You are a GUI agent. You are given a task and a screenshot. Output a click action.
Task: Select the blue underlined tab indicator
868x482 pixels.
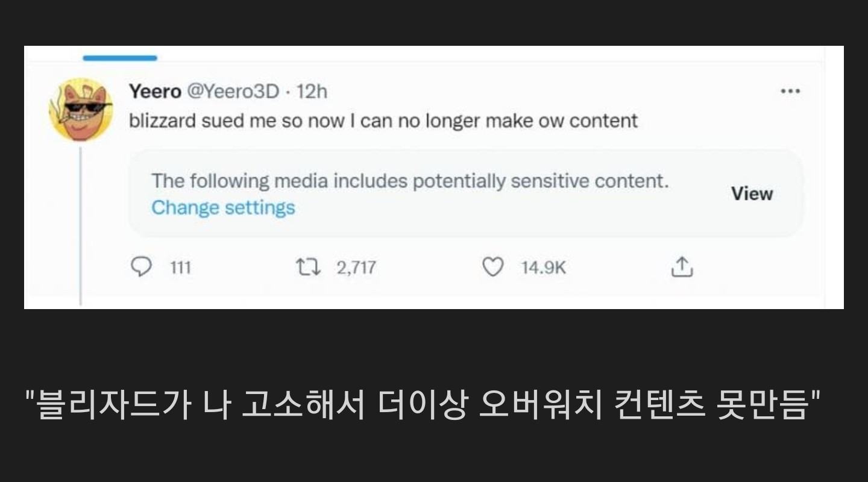tap(120, 58)
